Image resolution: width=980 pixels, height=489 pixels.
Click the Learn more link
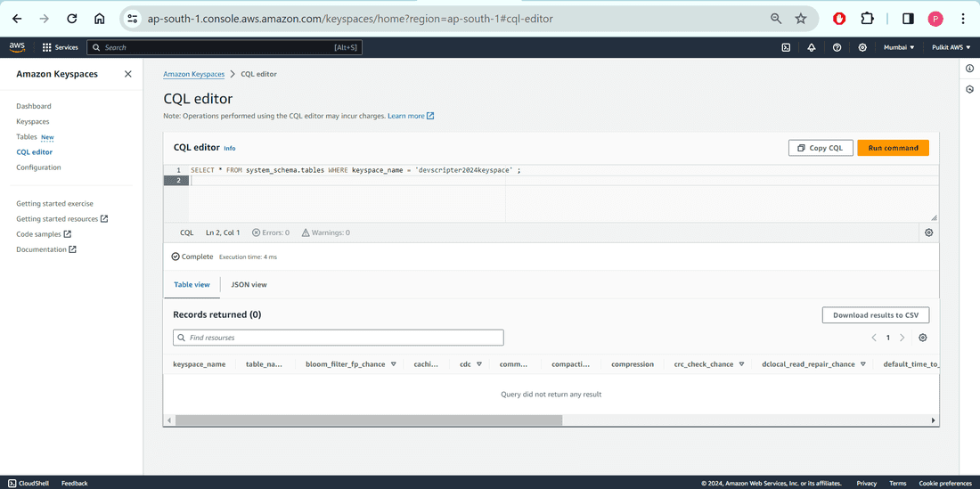(x=411, y=116)
